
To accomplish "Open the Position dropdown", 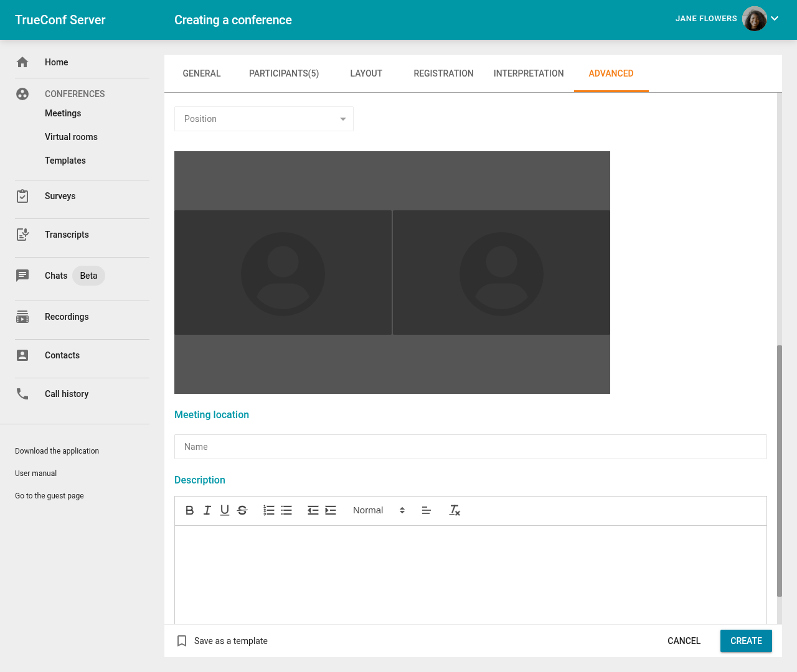I will click(264, 119).
